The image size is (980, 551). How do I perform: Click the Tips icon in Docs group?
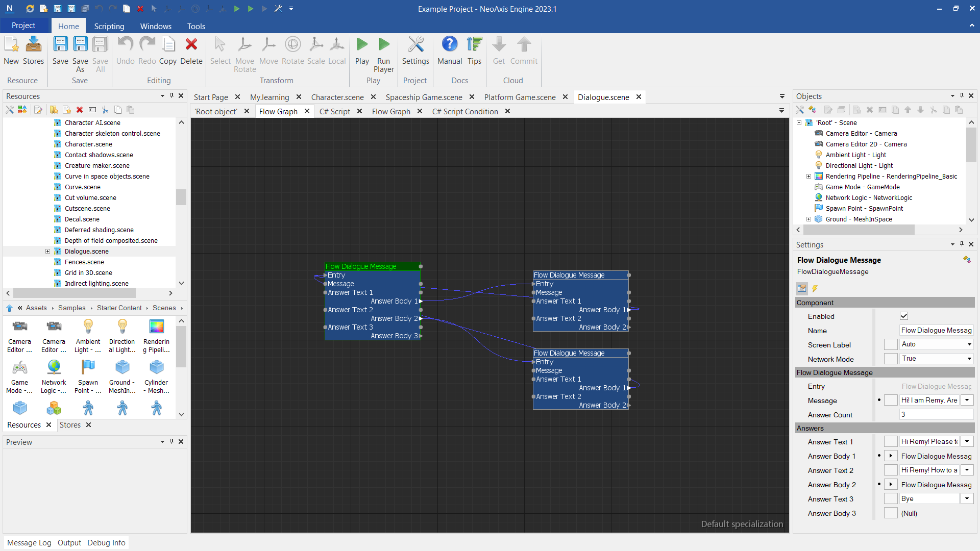click(474, 45)
